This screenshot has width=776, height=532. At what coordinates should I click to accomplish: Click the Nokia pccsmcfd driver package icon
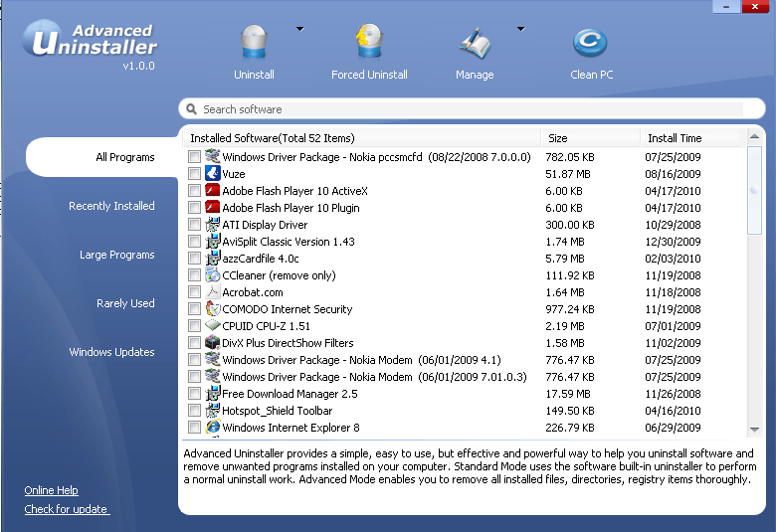pos(213,156)
